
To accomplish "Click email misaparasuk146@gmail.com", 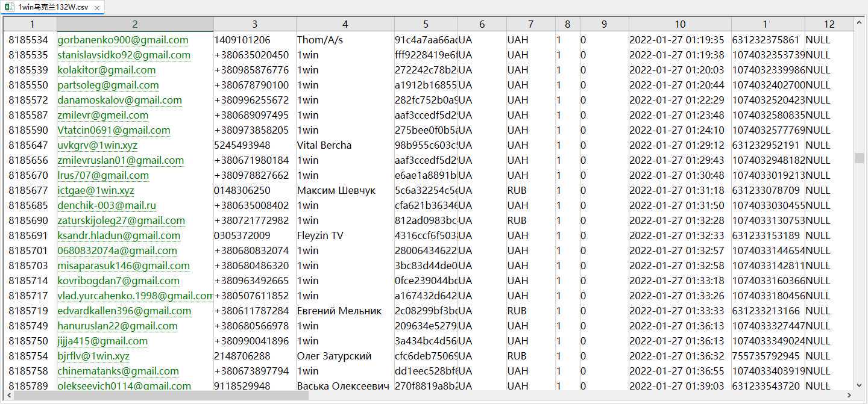I will coord(124,266).
